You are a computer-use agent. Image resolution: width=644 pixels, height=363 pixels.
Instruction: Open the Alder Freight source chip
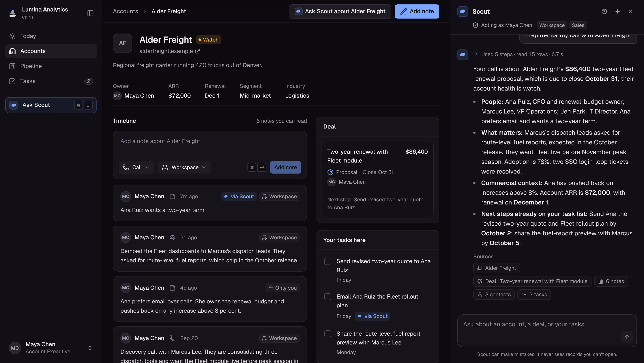(496, 268)
